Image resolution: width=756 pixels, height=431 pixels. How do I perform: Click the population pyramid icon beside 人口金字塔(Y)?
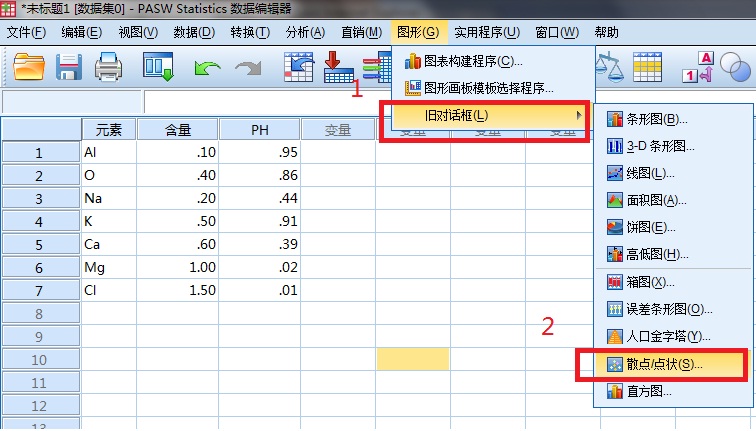point(615,336)
